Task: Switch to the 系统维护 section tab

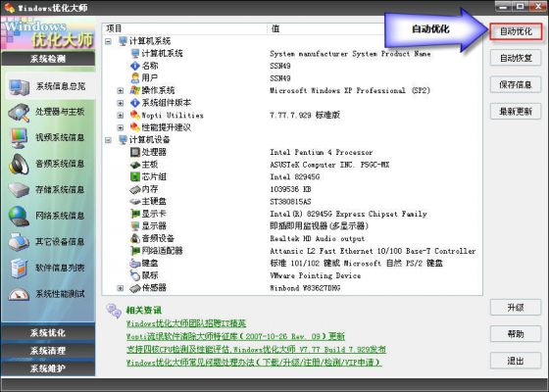Action: [48, 368]
